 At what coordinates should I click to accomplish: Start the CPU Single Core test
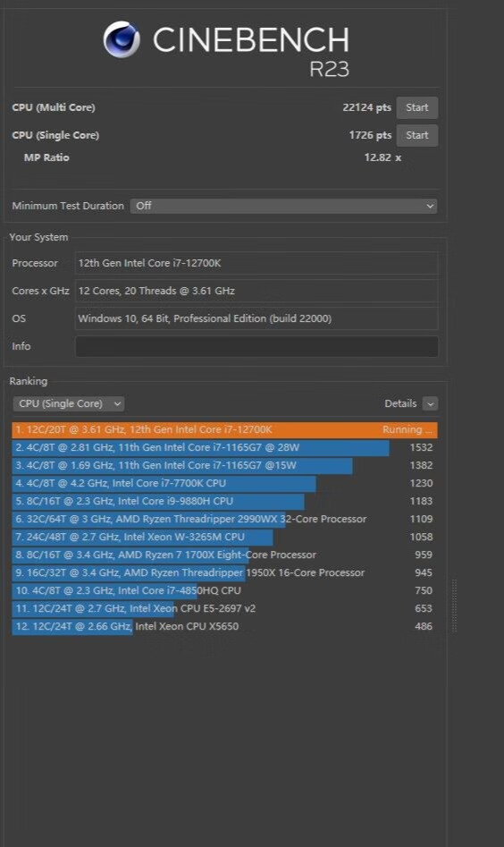(x=417, y=135)
